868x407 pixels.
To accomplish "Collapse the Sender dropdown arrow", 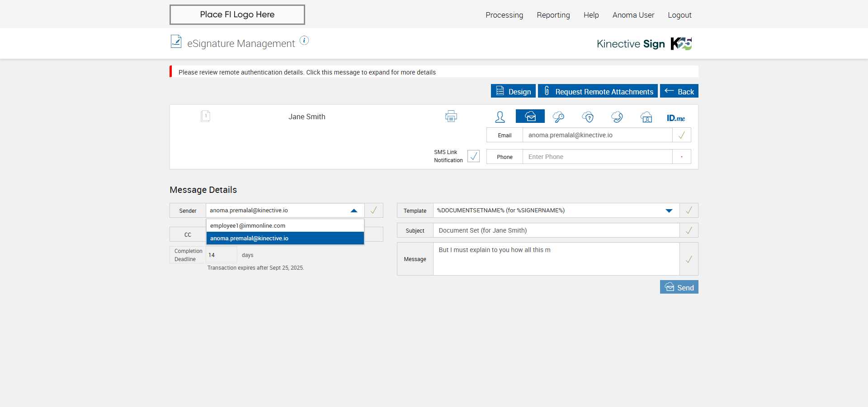I will (x=354, y=211).
